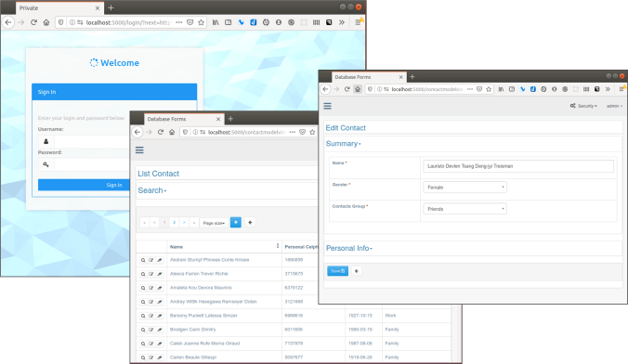Open the admin user menu
The height and width of the screenshot is (364, 628).
click(x=614, y=106)
